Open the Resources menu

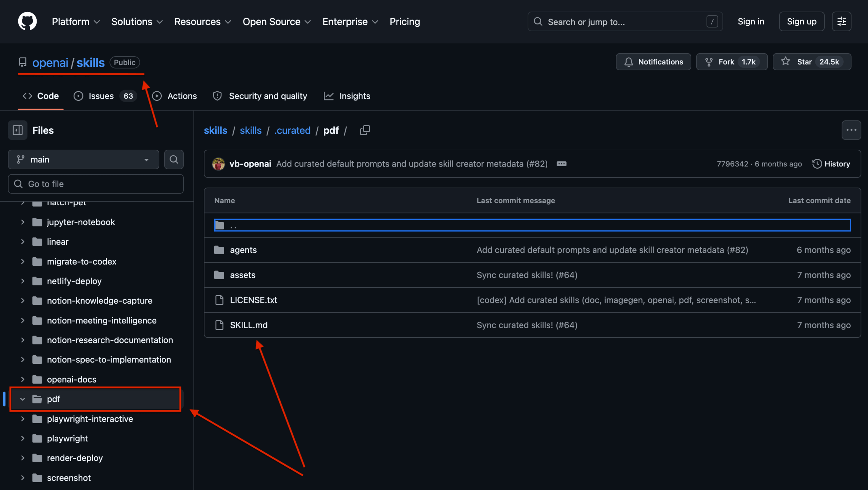tap(202, 22)
